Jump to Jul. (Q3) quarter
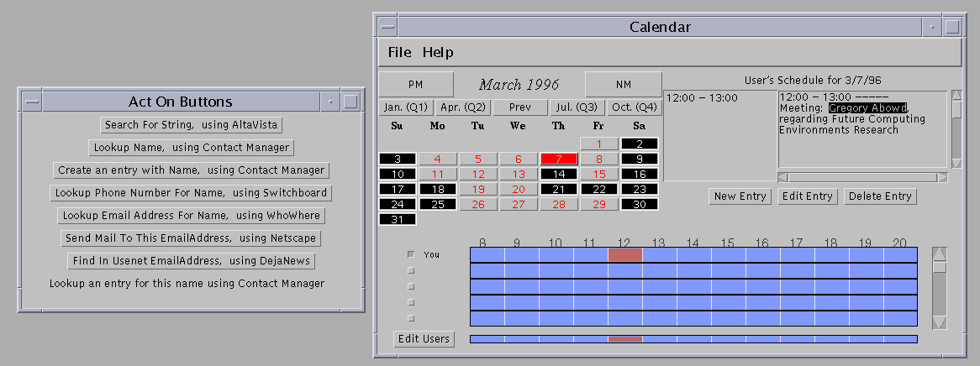 point(578,107)
